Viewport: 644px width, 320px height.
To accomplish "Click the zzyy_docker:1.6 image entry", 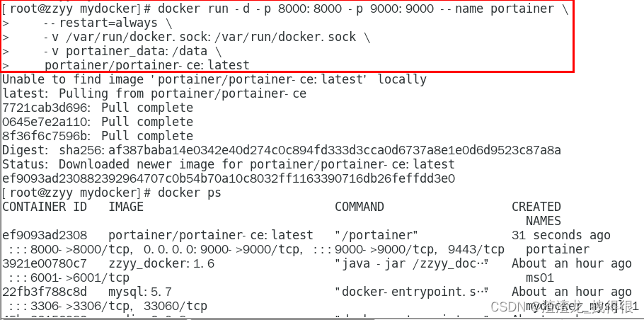I will click(x=161, y=264).
